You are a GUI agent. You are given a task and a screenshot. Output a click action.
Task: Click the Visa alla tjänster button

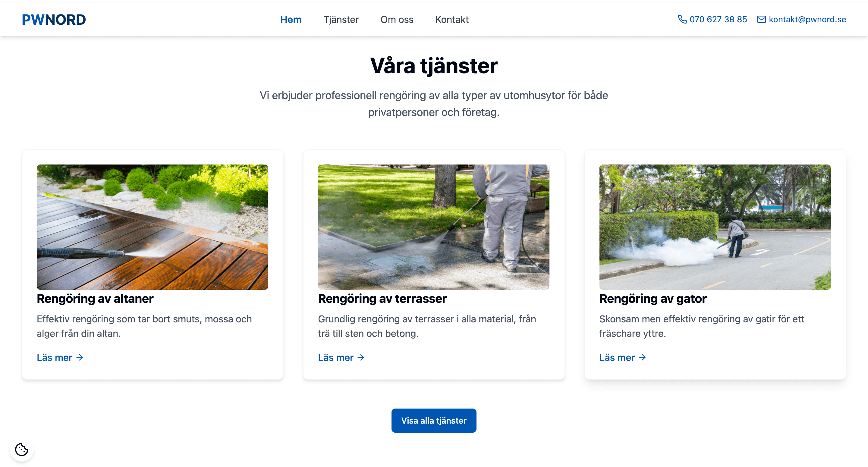(x=434, y=421)
